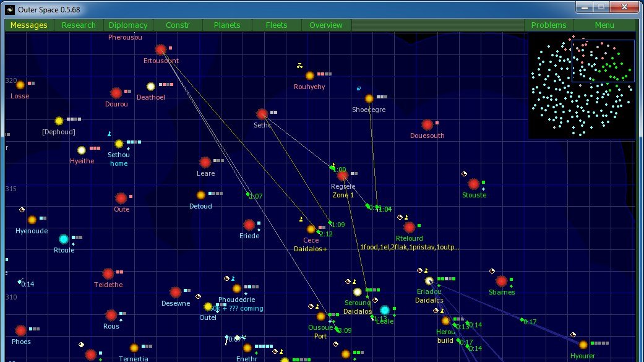Open the Research menu
Image resolution: width=644 pixels, height=362 pixels.
coord(79,25)
